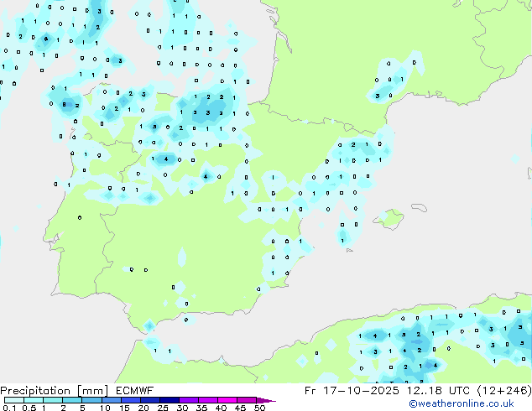The width and height of the screenshot is (532, 411).
Task: Click the 10–15 mm legend color box
Action: (111, 400)
